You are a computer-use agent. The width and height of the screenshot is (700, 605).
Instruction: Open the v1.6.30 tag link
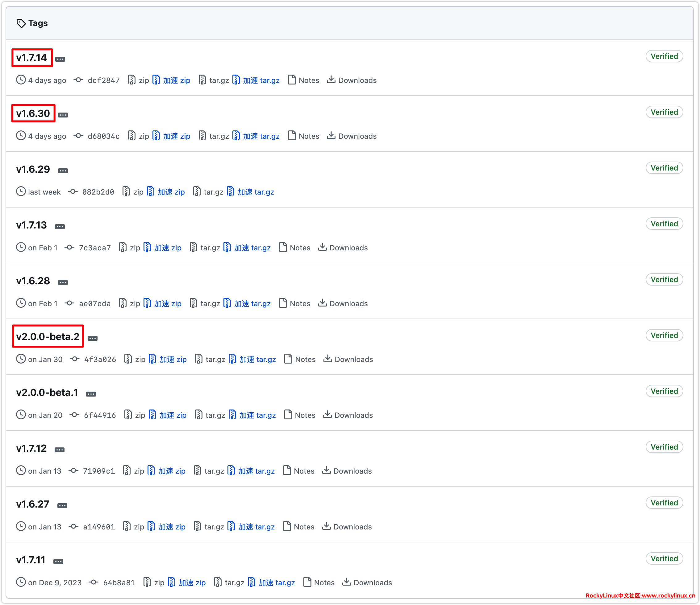33,113
